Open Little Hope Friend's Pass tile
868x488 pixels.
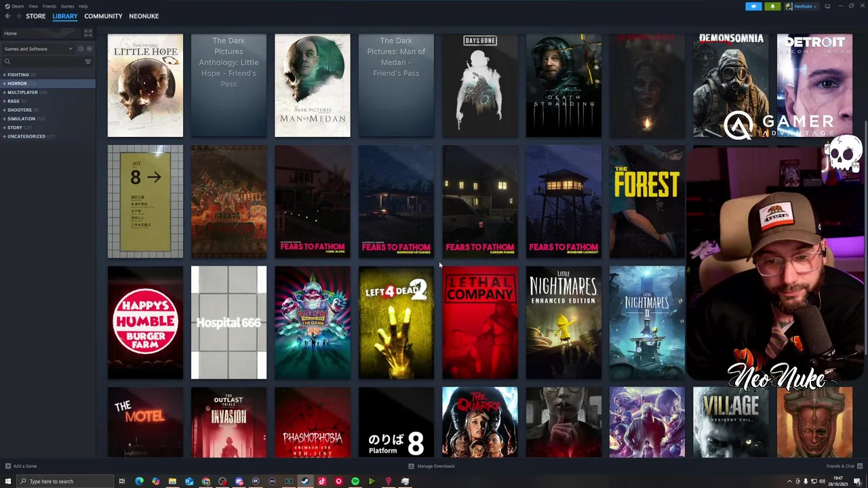coord(229,85)
